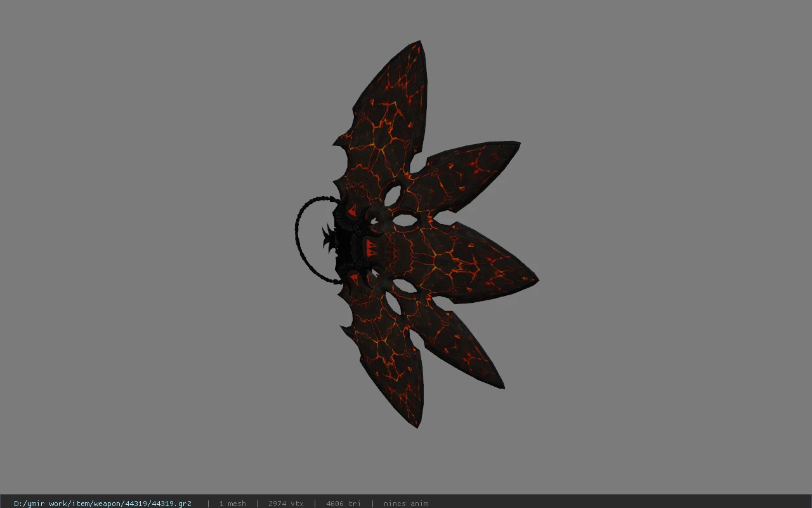The height and width of the screenshot is (508, 812).
Task: Click the 'nincs anim' status entry
Action: (406, 504)
